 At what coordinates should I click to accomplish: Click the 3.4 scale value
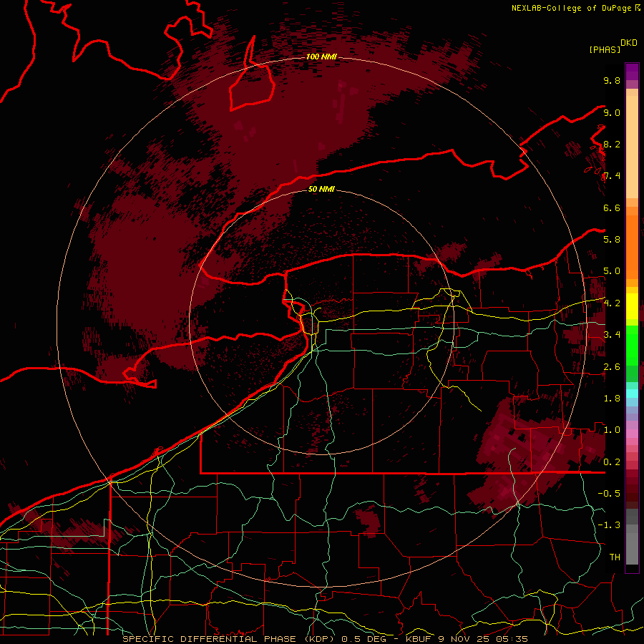(x=612, y=335)
